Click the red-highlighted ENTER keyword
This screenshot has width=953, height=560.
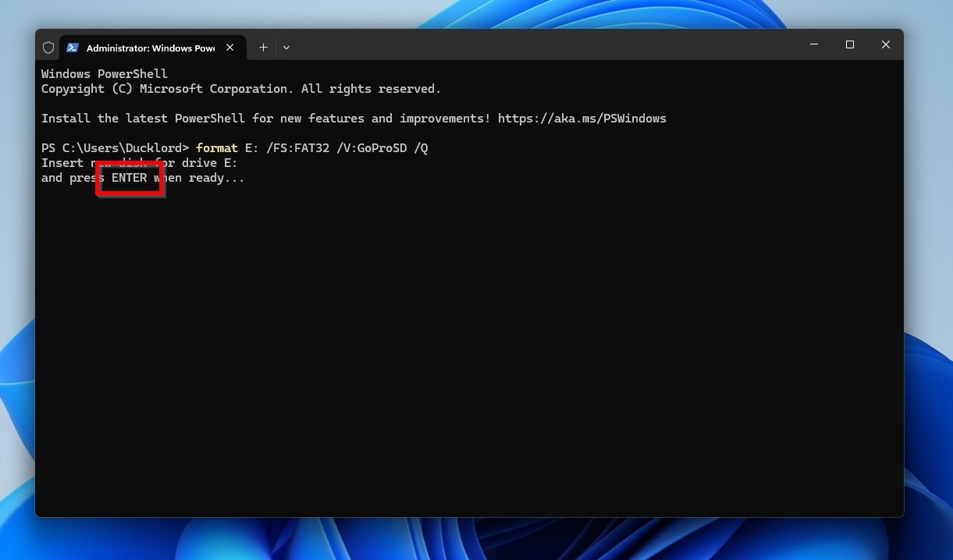click(x=129, y=178)
